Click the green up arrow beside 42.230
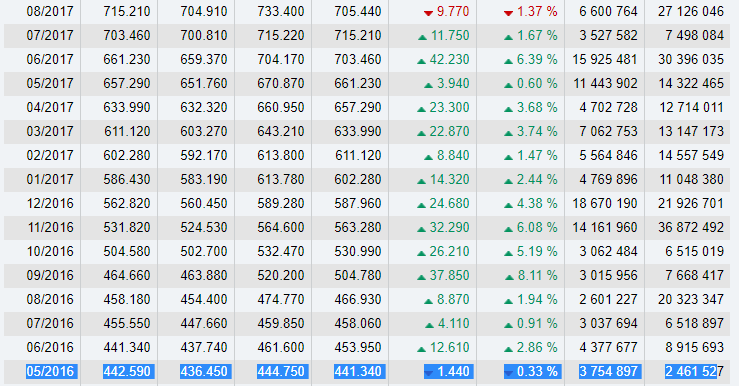 click(421, 61)
